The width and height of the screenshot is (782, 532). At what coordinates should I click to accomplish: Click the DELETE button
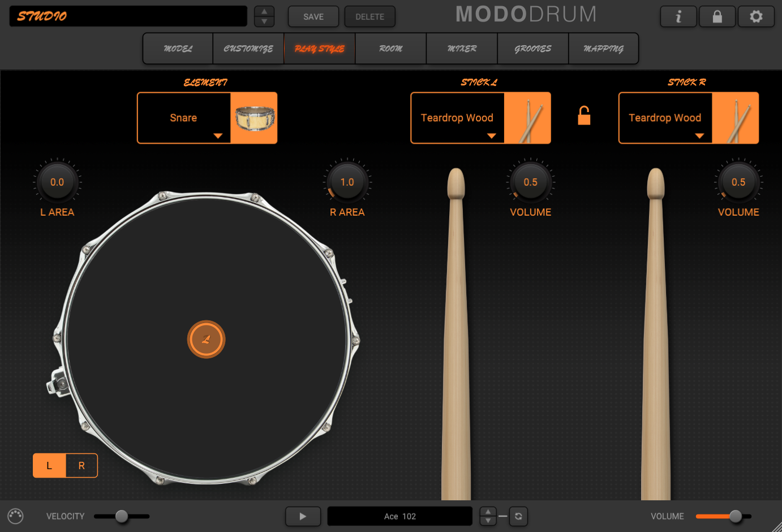[370, 17]
